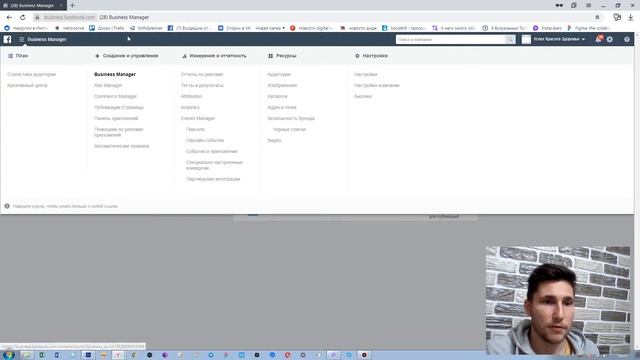Open Тесты и результаты link
The image size is (640, 360).
(x=202, y=85)
